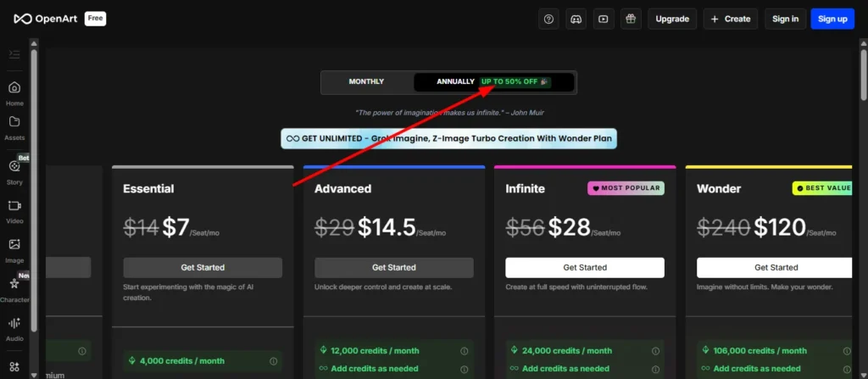Open the apps grid icon in sidebar

point(14,367)
